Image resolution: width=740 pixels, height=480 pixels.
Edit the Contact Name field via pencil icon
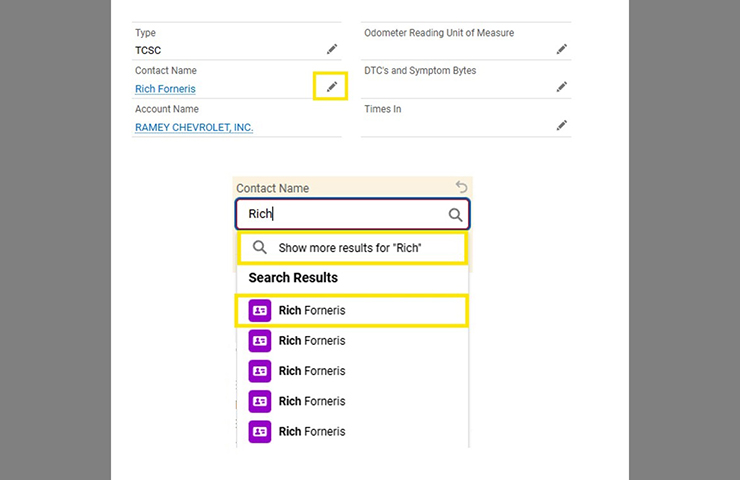332,87
